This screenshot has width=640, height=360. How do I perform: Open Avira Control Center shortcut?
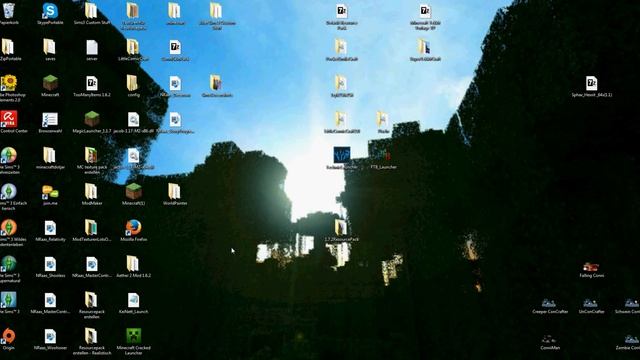click(x=9, y=119)
